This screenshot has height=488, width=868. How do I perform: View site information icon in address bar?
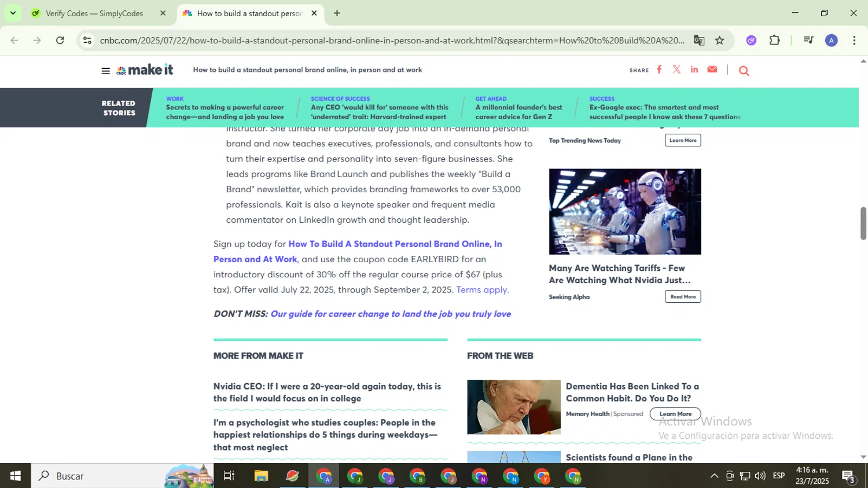click(x=87, y=41)
